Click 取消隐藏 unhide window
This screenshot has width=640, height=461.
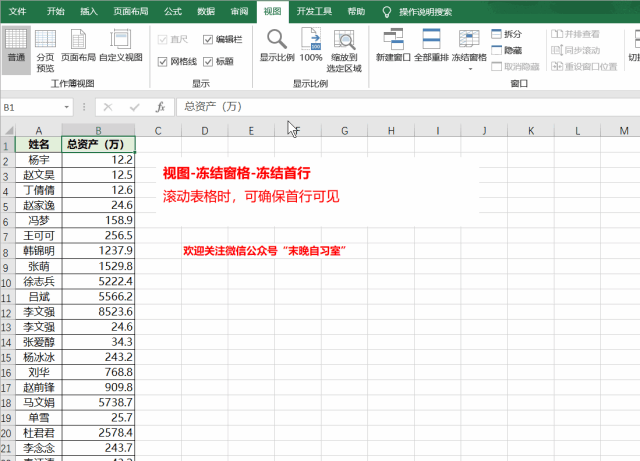[516, 67]
